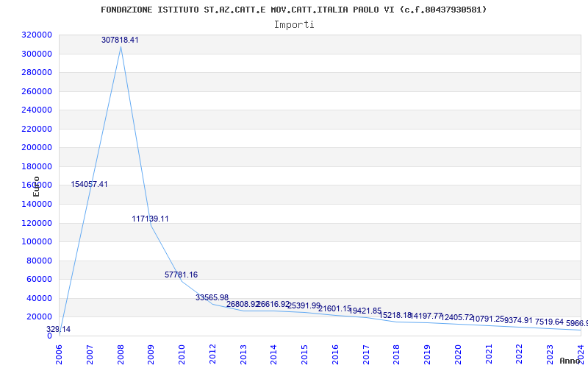This screenshot has width=588, height=368.
Task: Click the y-axis value 100000
Action: [37, 242]
